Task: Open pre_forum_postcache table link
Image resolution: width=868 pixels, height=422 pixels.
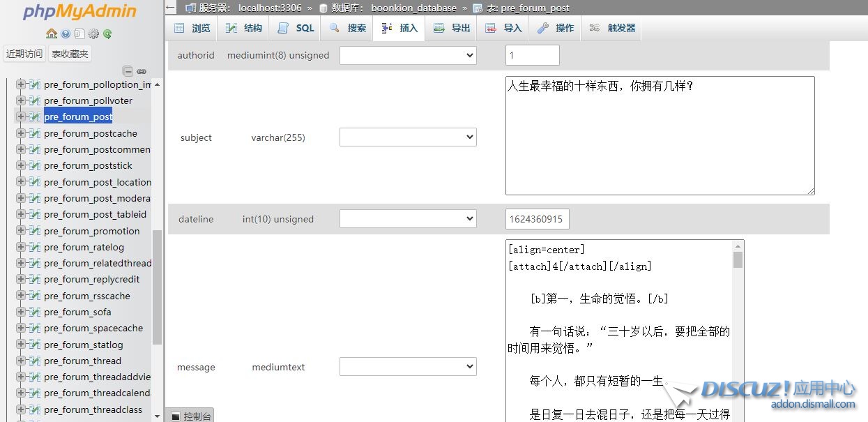Action: (x=91, y=133)
